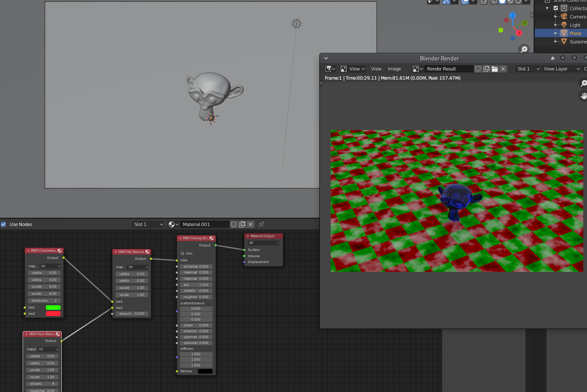The width and height of the screenshot is (587, 392).
Task: Open the View mode dropdown with image icon
Action: pos(352,69)
